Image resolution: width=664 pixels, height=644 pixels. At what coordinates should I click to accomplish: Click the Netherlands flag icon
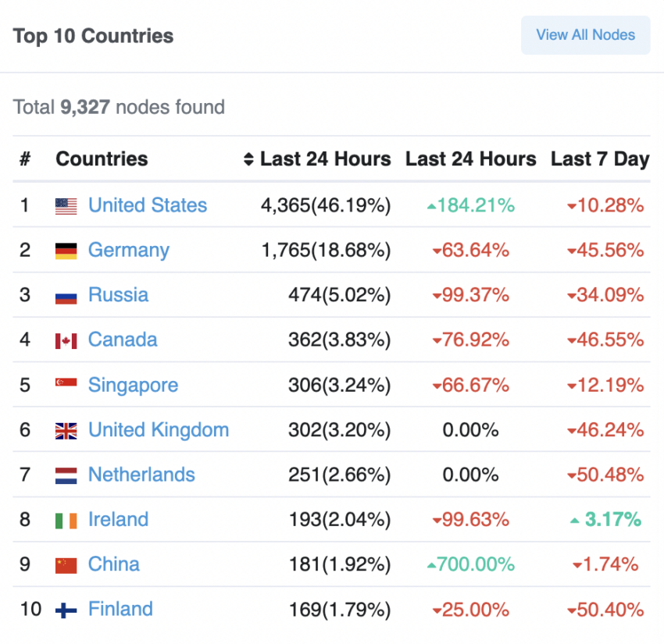coord(66,476)
